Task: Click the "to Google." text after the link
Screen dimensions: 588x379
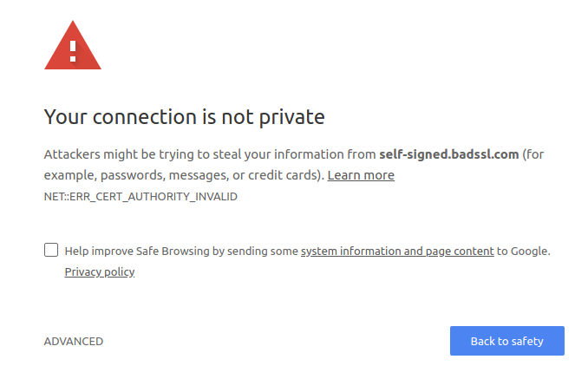Action: 524,252
